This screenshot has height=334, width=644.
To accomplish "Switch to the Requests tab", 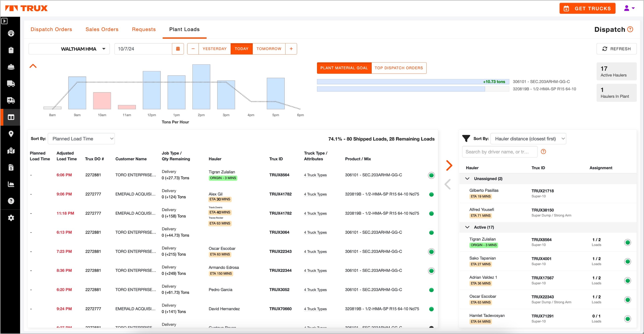I will (144, 29).
